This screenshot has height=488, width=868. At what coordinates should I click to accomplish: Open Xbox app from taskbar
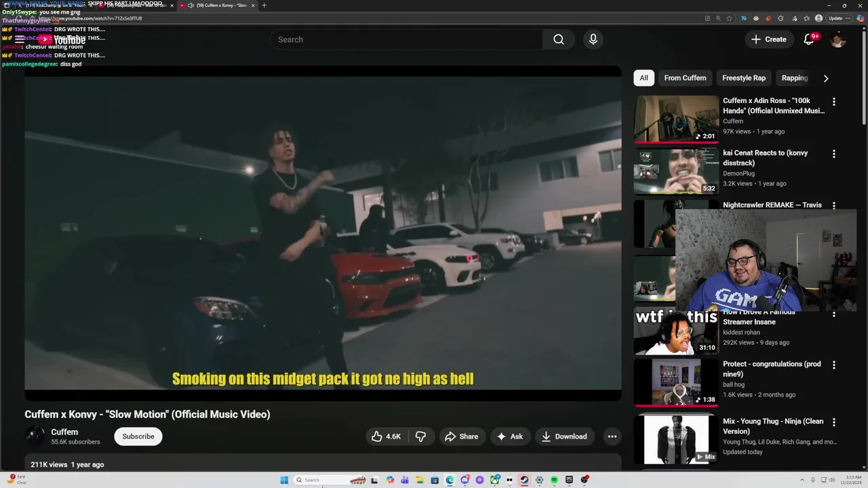(x=494, y=480)
